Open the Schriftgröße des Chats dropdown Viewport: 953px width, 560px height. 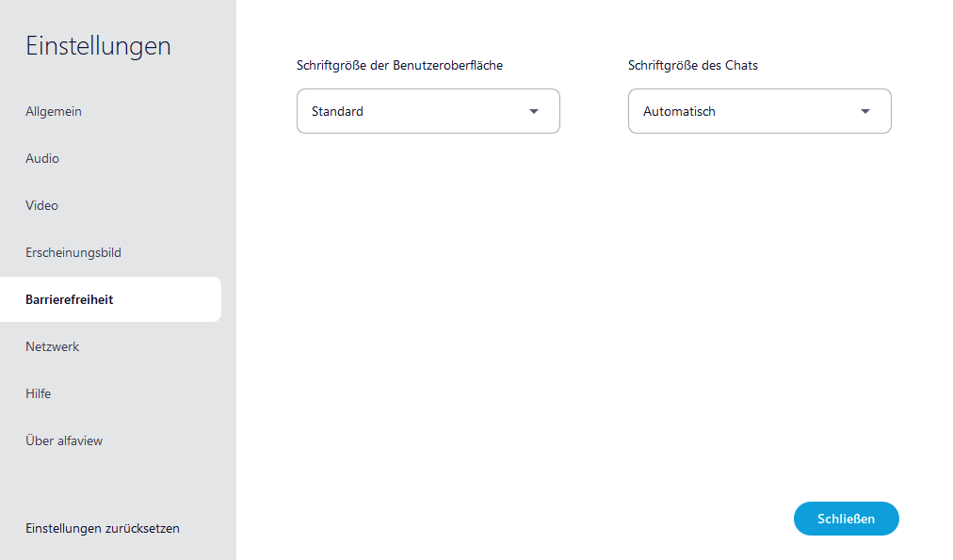point(759,110)
